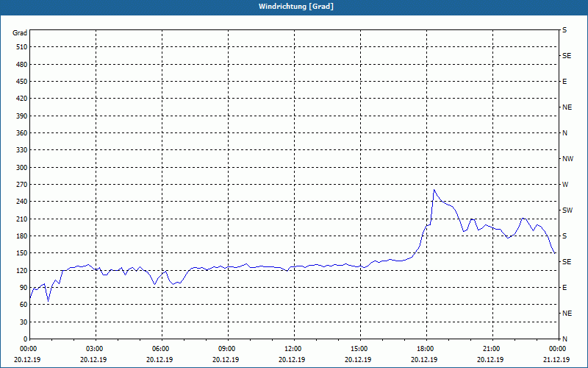
Task: Click the left axis value "0"
Action: 25,339
